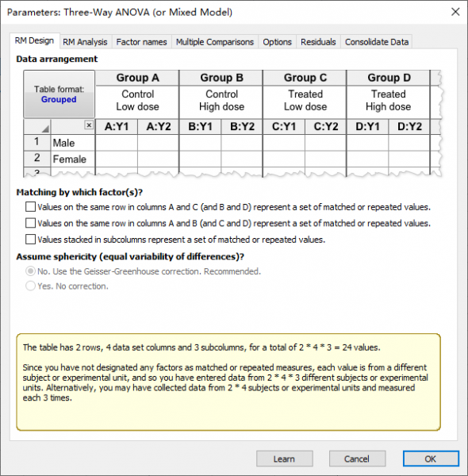Click the C:Y1 subcolumn header
Viewport: 468px width, 476px height.
(x=284, y=127)
